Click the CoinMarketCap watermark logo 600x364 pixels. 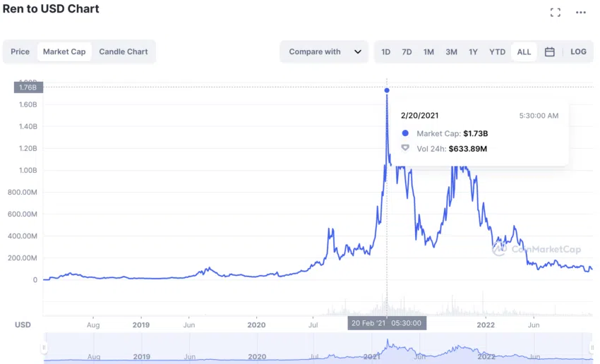pyautogui.click(x=500, y=248)
